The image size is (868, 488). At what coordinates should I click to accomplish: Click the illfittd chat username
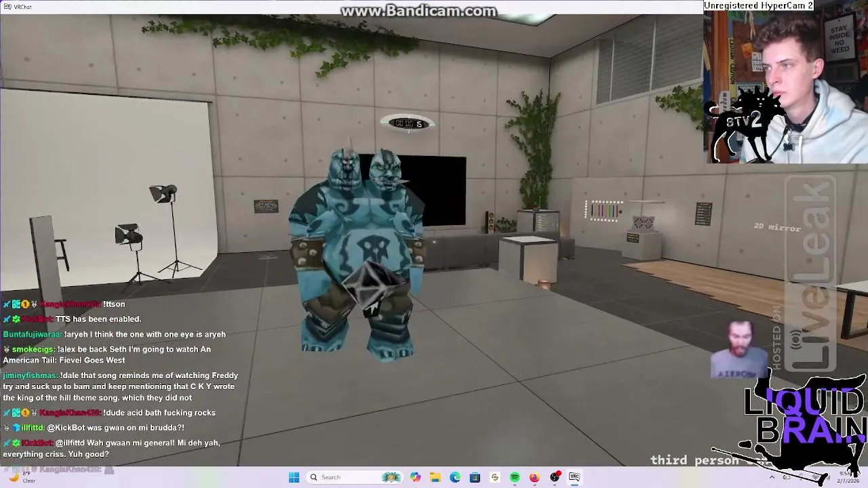pos(33,428)
